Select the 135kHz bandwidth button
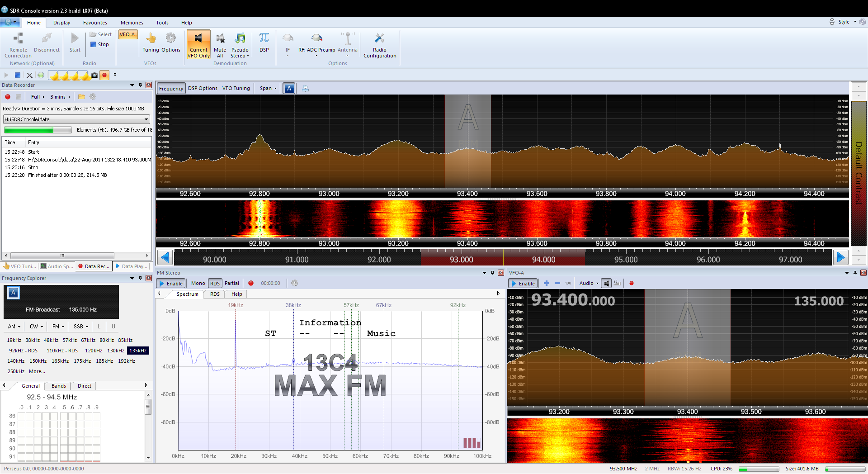Screen dimensions: 868x474 (138, 351)
